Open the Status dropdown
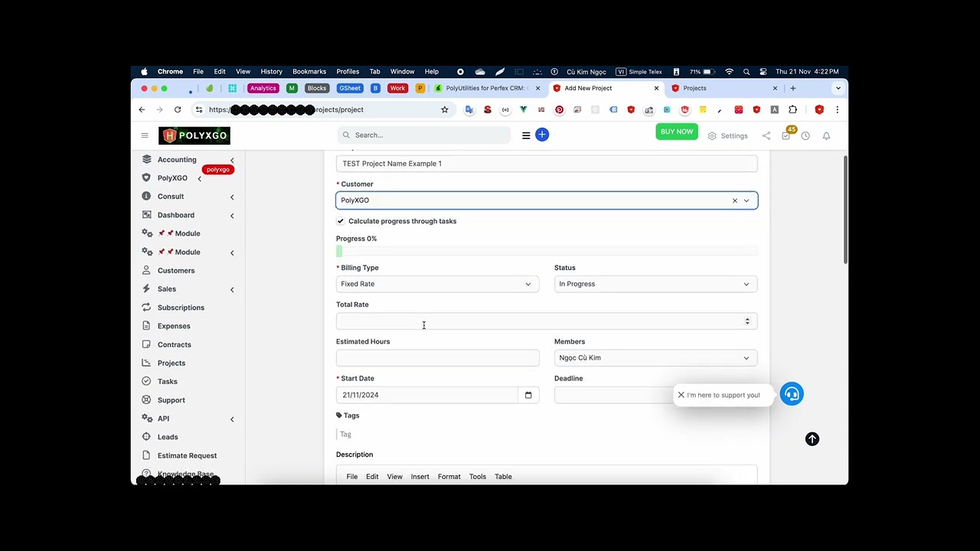Screen dimensions: 980x551 coord(655,284)
